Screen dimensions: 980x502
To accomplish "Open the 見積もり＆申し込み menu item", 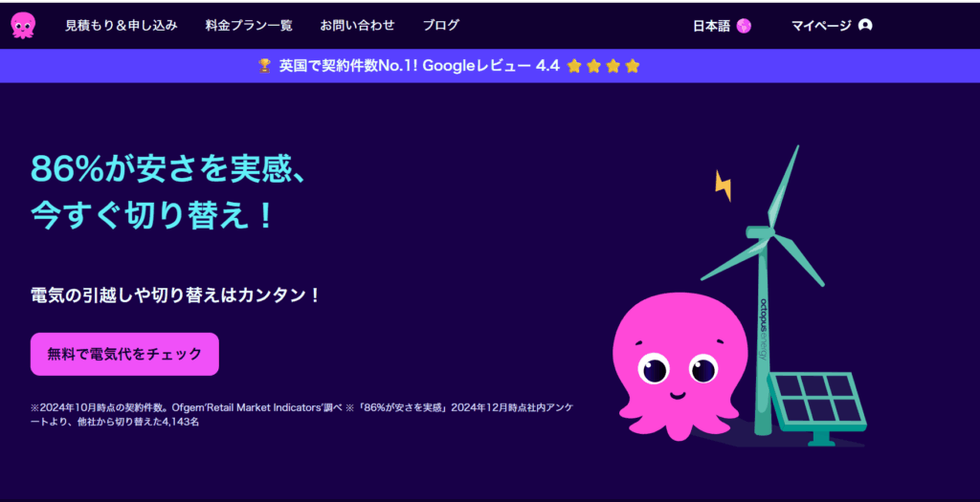I will [121, 26].
